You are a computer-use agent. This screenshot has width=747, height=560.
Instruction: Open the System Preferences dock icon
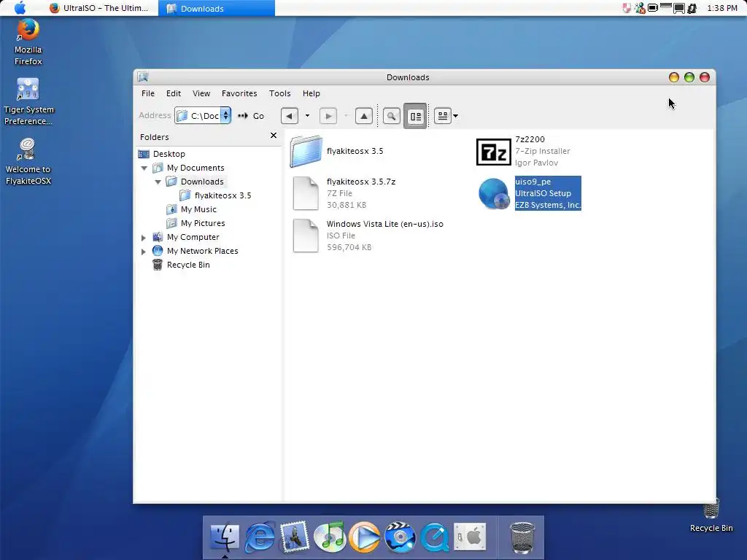coord(470,537)
